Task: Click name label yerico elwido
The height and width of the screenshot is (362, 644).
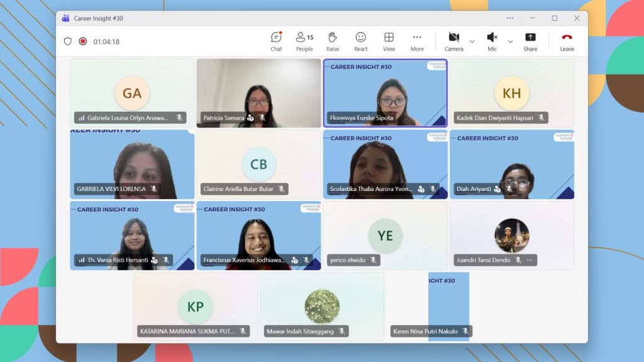Action: pyautogui.click(x=347, y=260)
